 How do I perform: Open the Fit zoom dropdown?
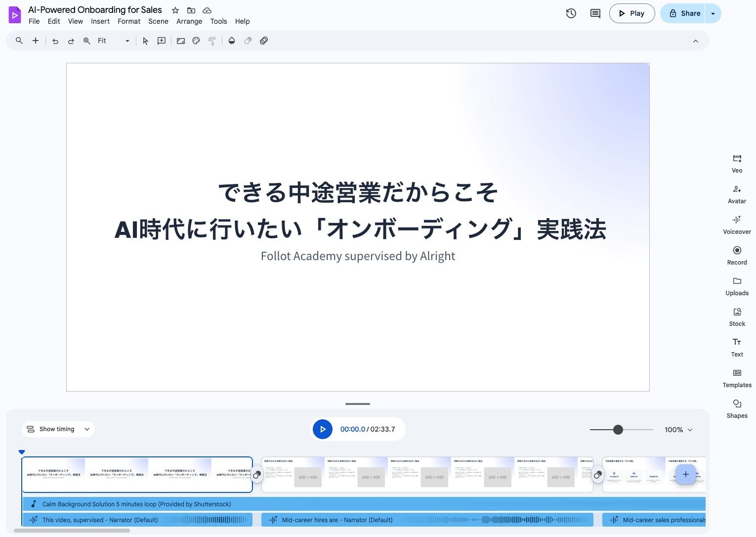tap(126, 41)
